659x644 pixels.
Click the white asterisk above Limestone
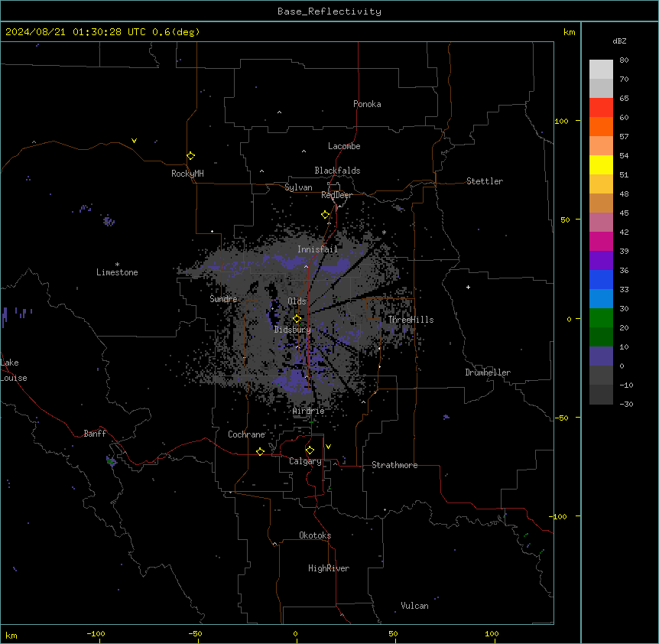pos(117,265)
